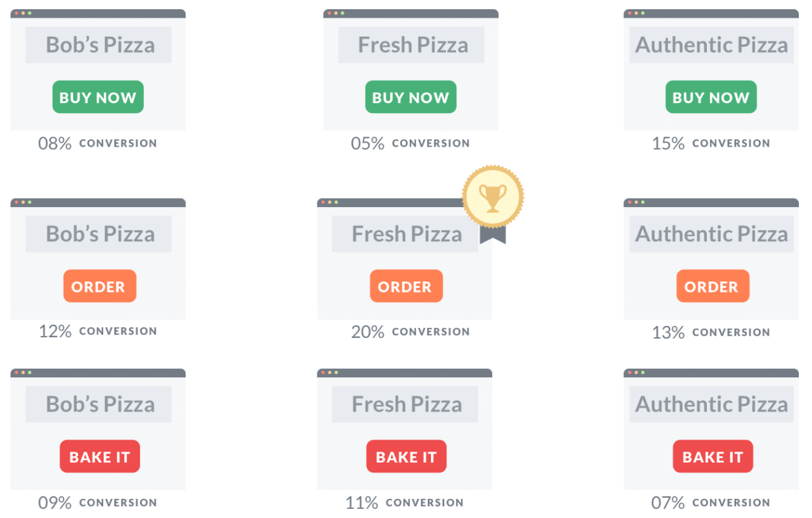Click ORDER button under Authentic Pizza
The width and height of the screenshot is (812, 518).
(713, 286)
